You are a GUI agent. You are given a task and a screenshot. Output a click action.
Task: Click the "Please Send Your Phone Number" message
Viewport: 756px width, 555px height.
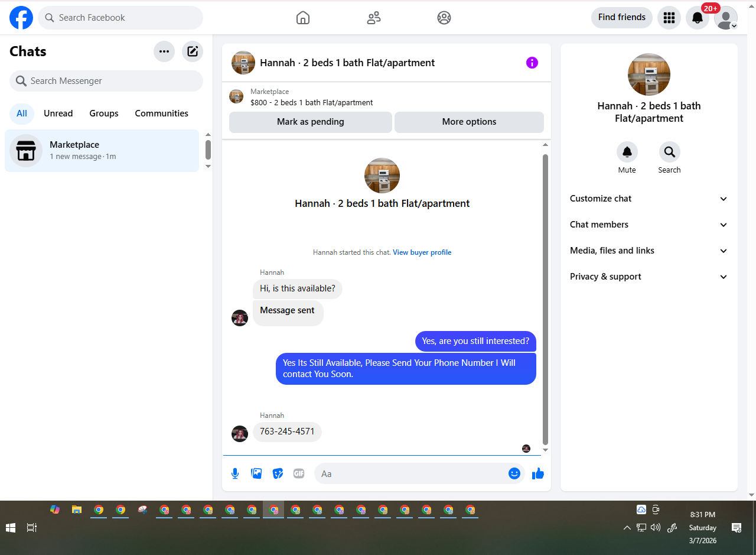pyautogui.click(x=406, y=369)
